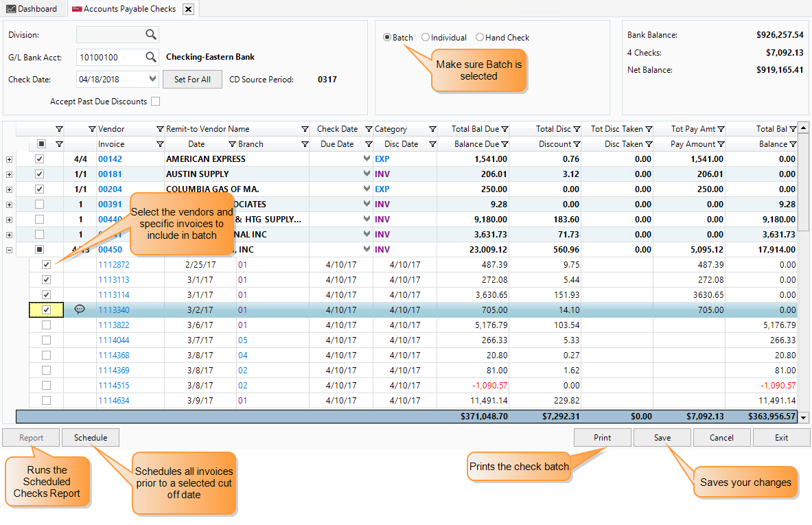Screen dimensions: 812x525
Task: Click the G/L Bank Acct search icon
Action: click(150, 58)
